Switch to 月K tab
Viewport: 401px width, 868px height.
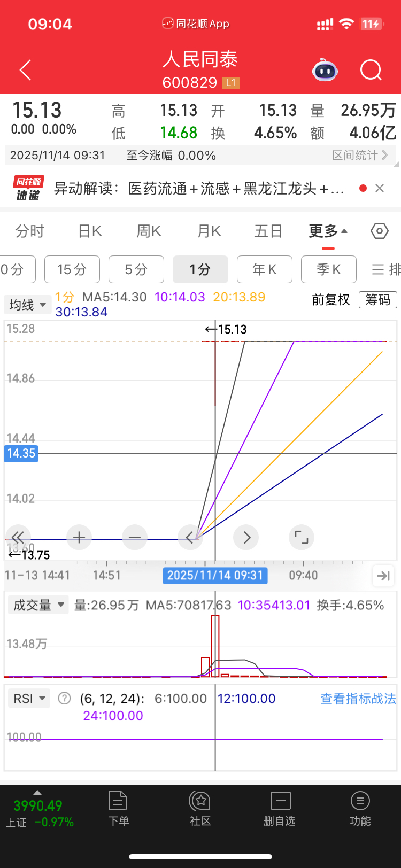click(209, 231)
